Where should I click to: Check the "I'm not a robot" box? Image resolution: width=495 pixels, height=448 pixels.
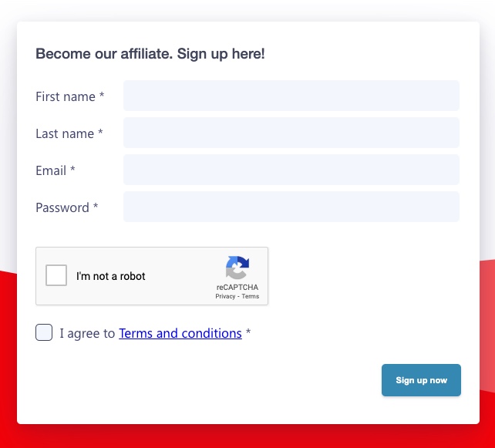56,276
